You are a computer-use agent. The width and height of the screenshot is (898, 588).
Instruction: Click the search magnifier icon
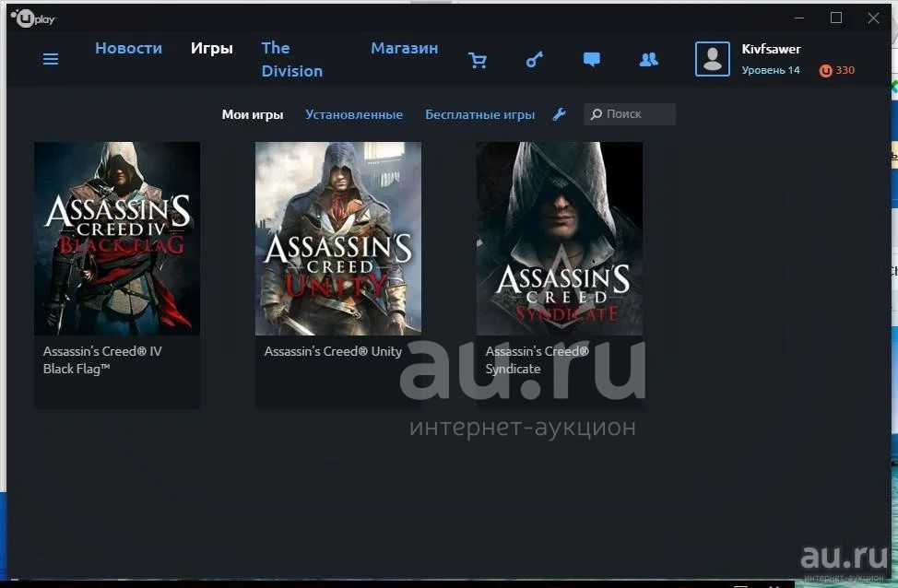597,114
